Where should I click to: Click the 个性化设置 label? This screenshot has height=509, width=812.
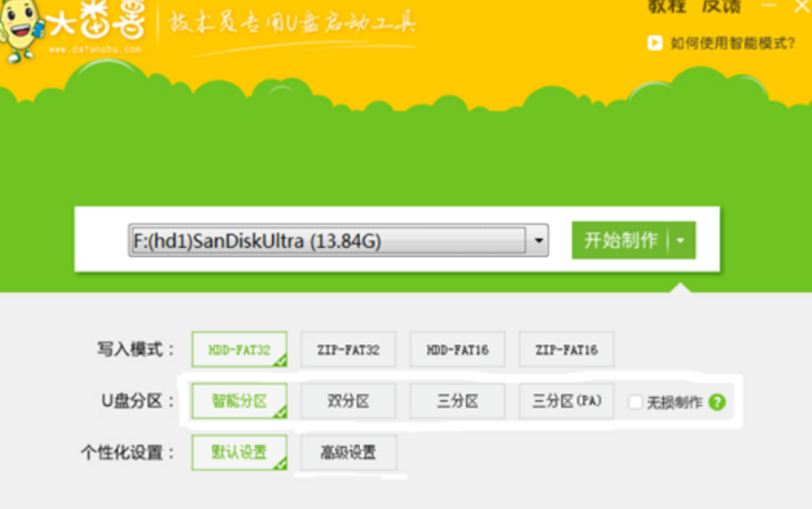click(x=127, y=453)
